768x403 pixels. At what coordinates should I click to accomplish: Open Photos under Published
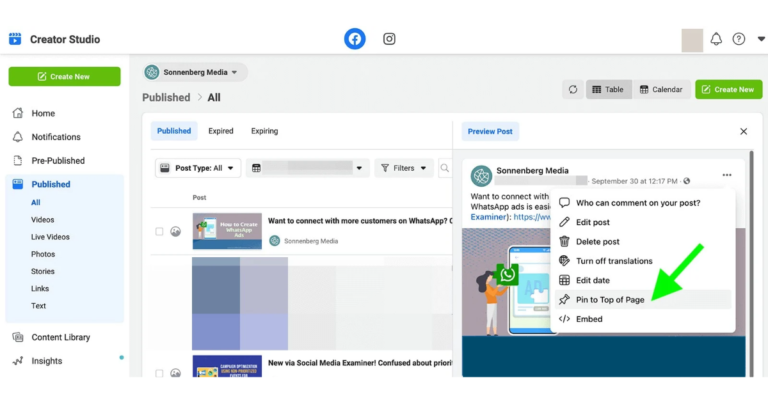coord(43,254)
